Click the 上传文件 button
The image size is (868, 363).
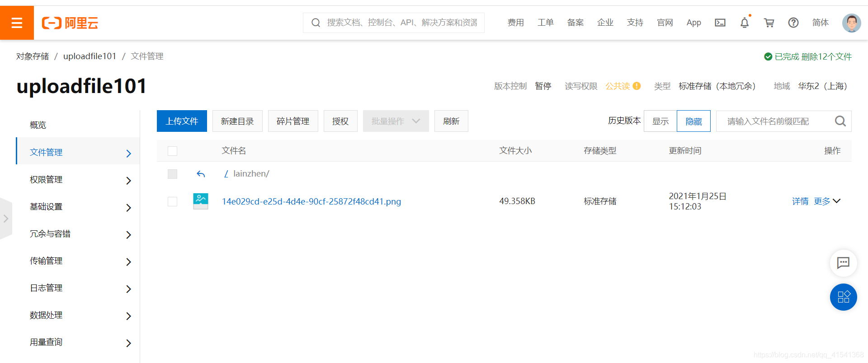182,121
